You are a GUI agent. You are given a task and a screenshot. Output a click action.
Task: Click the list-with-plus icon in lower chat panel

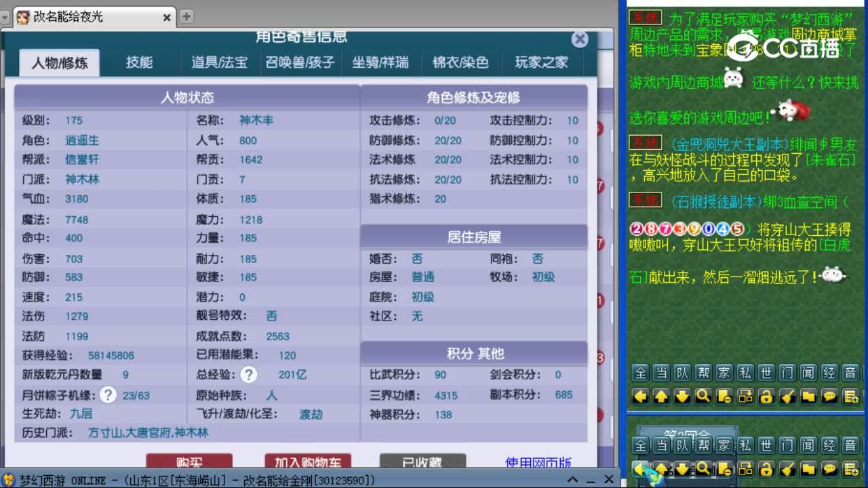pyautogui.click(x=850, y=468)
